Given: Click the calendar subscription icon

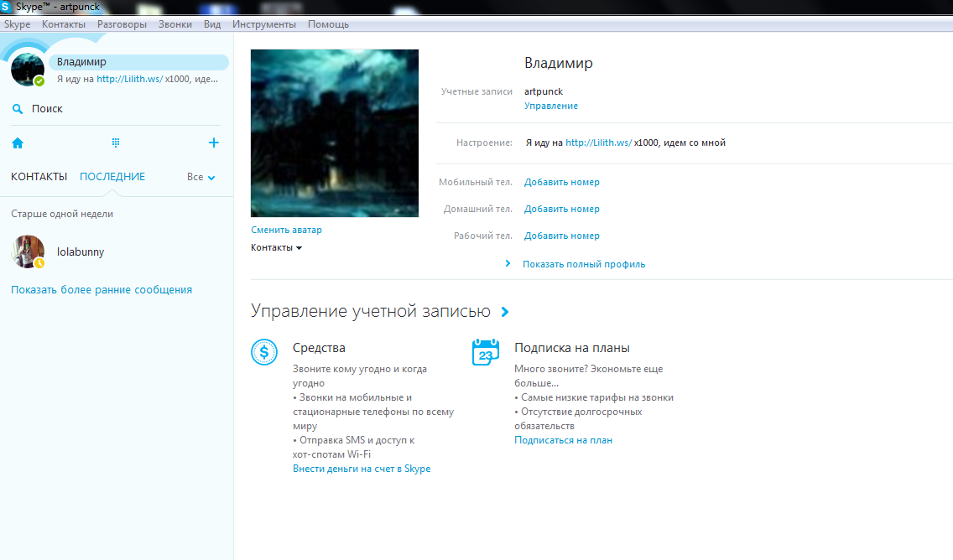Looking at the screenshot, I should coord(486,351).
